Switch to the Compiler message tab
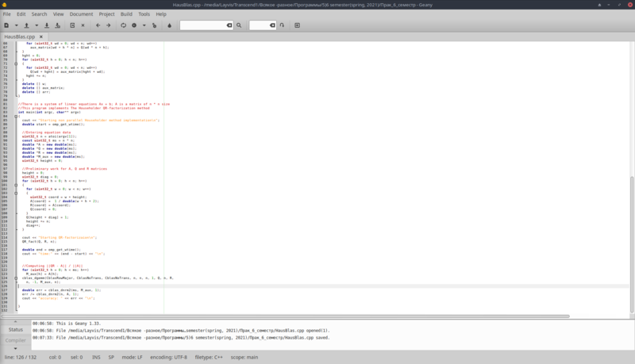This screenshot has height=364, width=635. pos(16,340)
